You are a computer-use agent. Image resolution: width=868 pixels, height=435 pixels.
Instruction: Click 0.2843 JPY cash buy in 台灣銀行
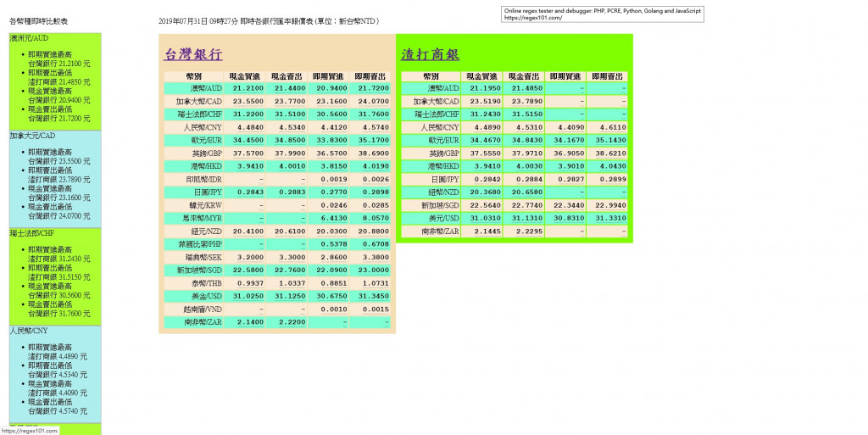pyautogui.click(x=250, y=192)
